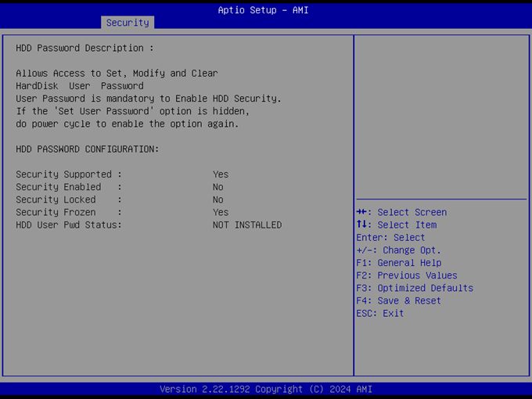Choose F3: Optimized Defaults in the help panel
Viewport: 532px width, 399px height.
414,288
